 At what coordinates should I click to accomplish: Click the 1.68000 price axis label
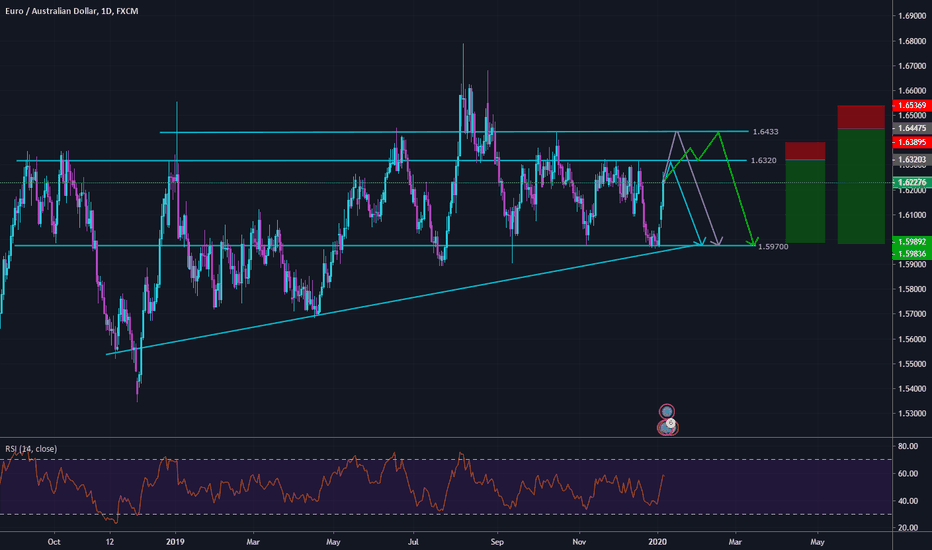[912, 41]
